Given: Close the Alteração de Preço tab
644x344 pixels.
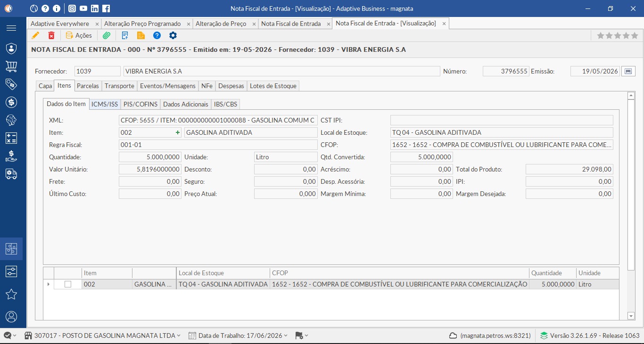Looking at the screenshot, I should pyautogui.click(x=254, y=24).
